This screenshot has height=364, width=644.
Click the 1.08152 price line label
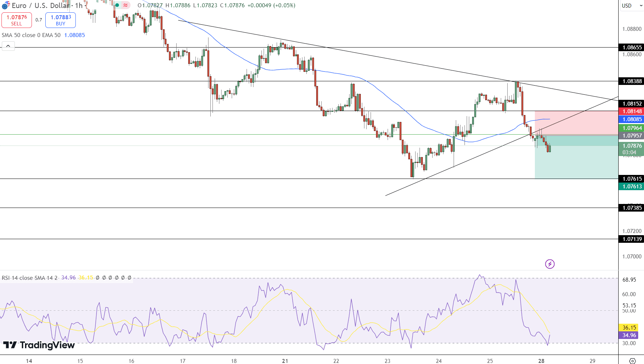[631, 104]
